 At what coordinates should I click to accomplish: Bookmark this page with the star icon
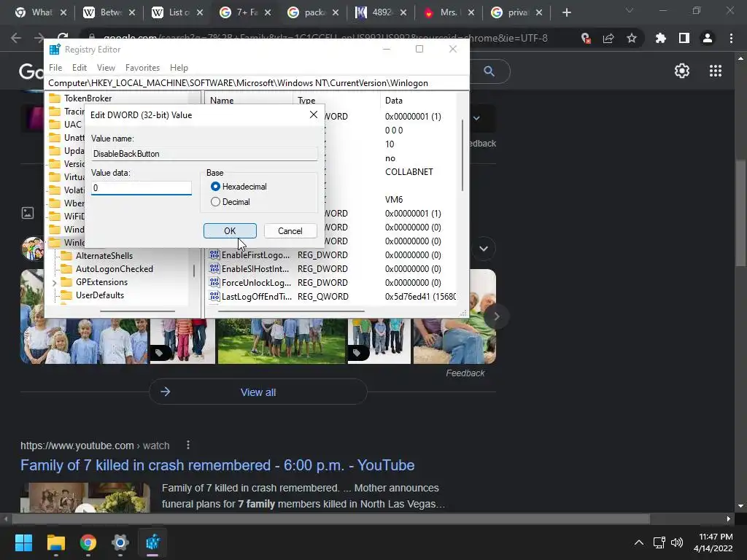(x=632, y=38)
